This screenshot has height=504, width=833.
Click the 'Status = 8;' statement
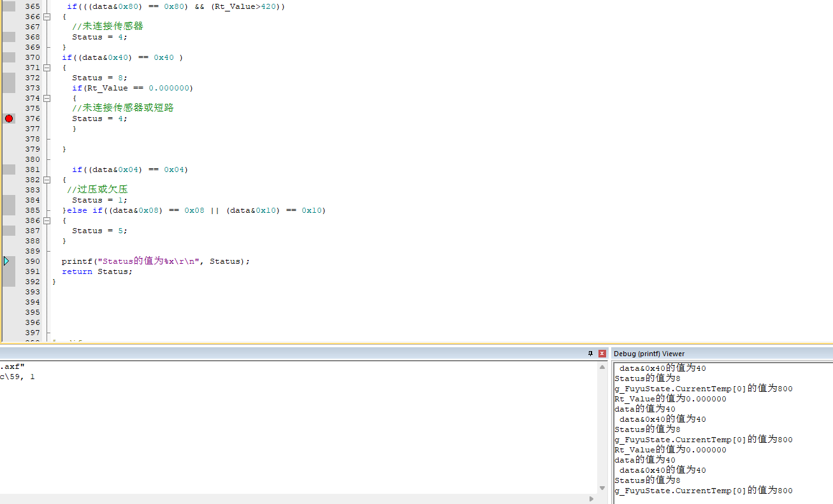click(99, 78)
